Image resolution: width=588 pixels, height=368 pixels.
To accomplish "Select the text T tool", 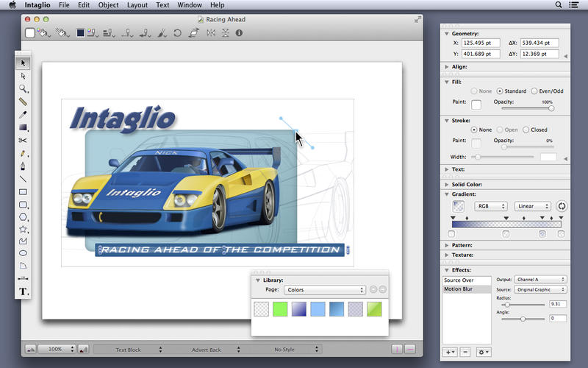I will click(x=23, y=291).
